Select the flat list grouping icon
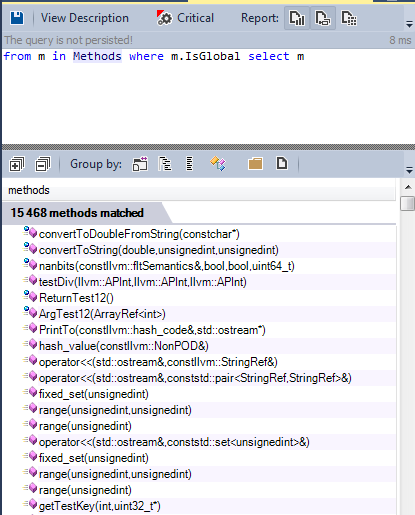This screenshot has height=515, width=415. pos(189,164)
